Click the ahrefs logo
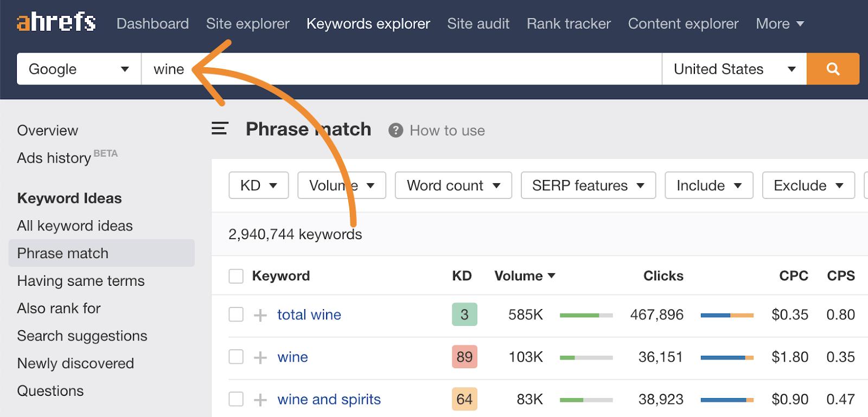The height and width of the screenshot is (417, 868). coord(56,22)
